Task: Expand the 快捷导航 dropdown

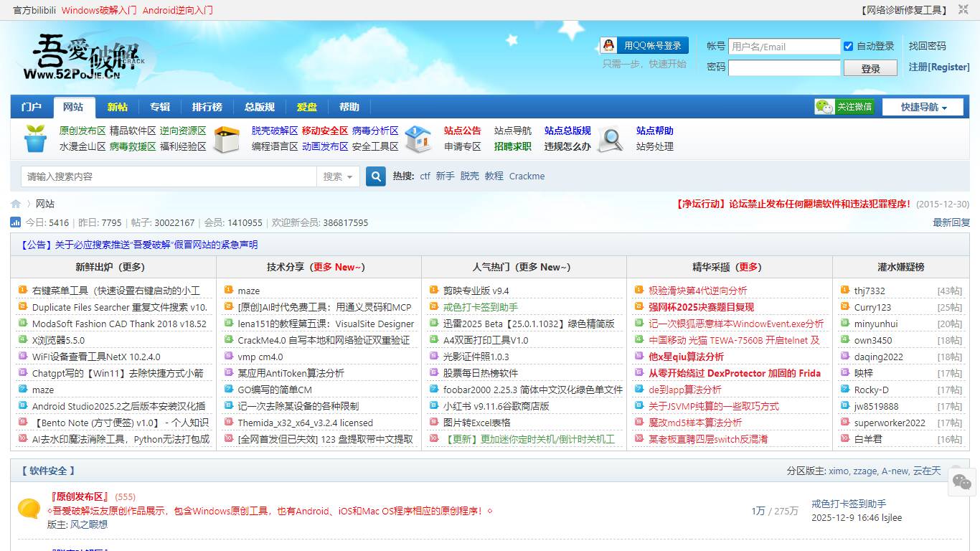Action: 923,106
